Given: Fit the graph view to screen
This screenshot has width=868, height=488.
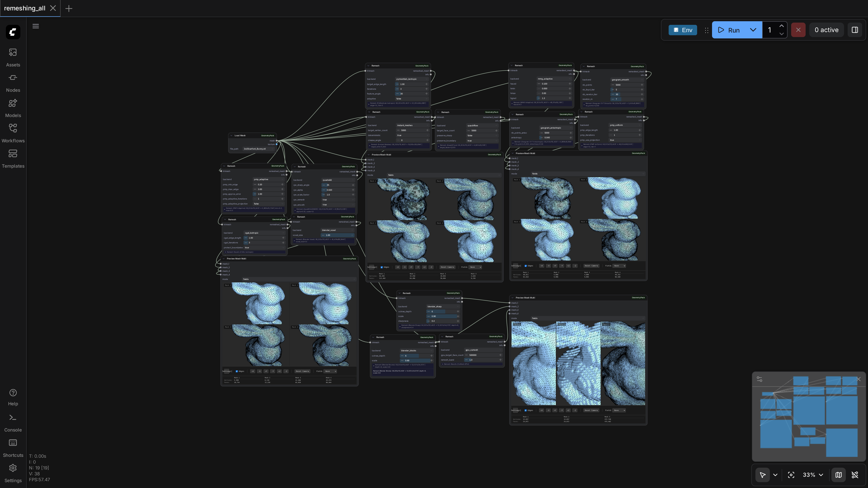Looking at the screenshot, I should click(791, 475).
